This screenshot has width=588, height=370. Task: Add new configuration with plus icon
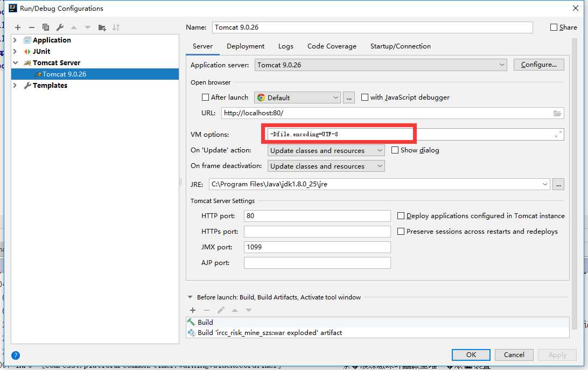tap(18, 27)
